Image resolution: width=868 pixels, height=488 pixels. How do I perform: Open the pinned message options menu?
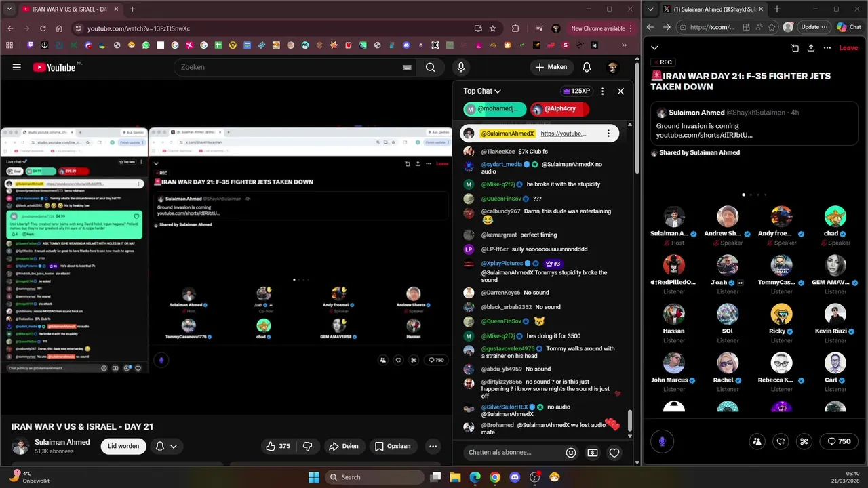tap(608, 134)
